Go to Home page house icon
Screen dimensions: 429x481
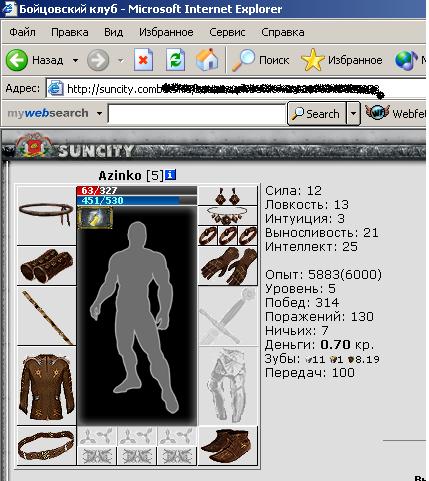tap(207, 60)
